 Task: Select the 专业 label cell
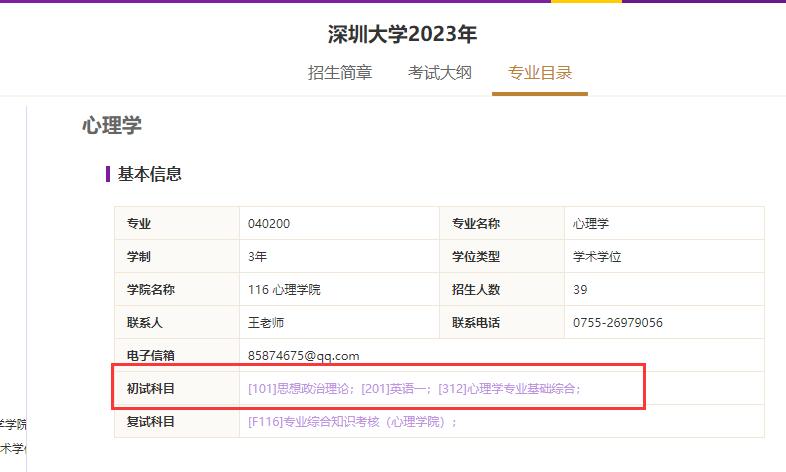pos(177,223)
